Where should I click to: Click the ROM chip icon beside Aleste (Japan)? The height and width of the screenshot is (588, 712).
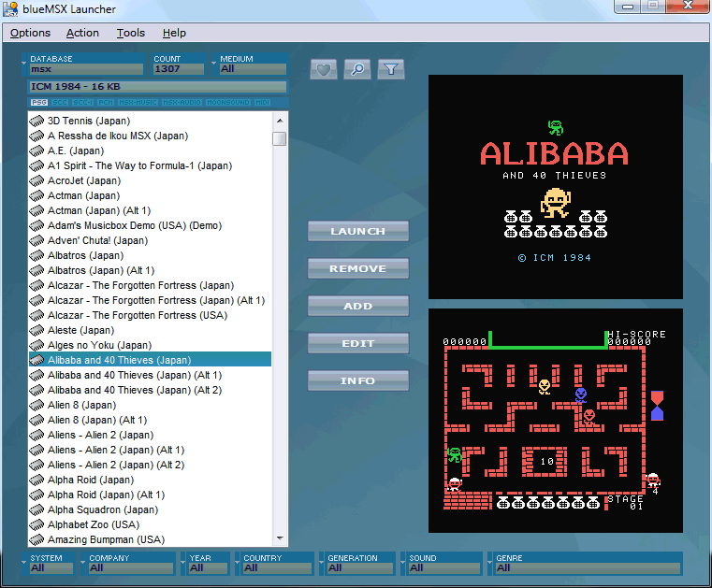[x=36, y=330]
